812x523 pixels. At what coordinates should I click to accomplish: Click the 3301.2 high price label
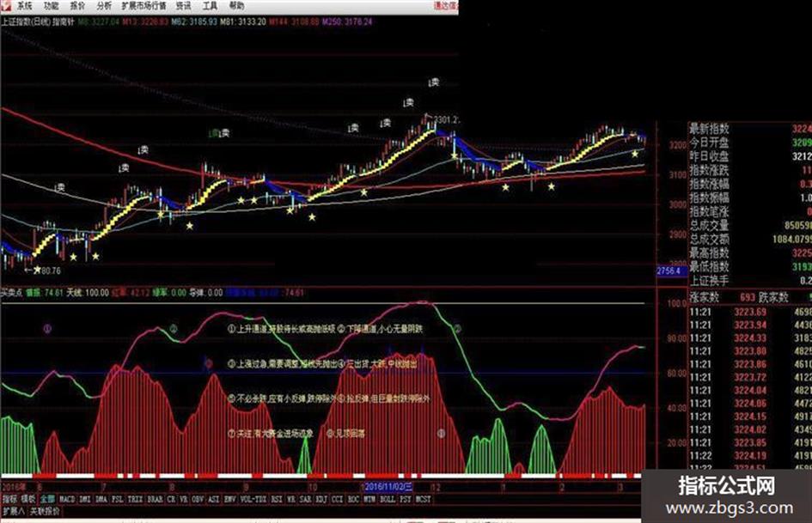pos(446,120)
